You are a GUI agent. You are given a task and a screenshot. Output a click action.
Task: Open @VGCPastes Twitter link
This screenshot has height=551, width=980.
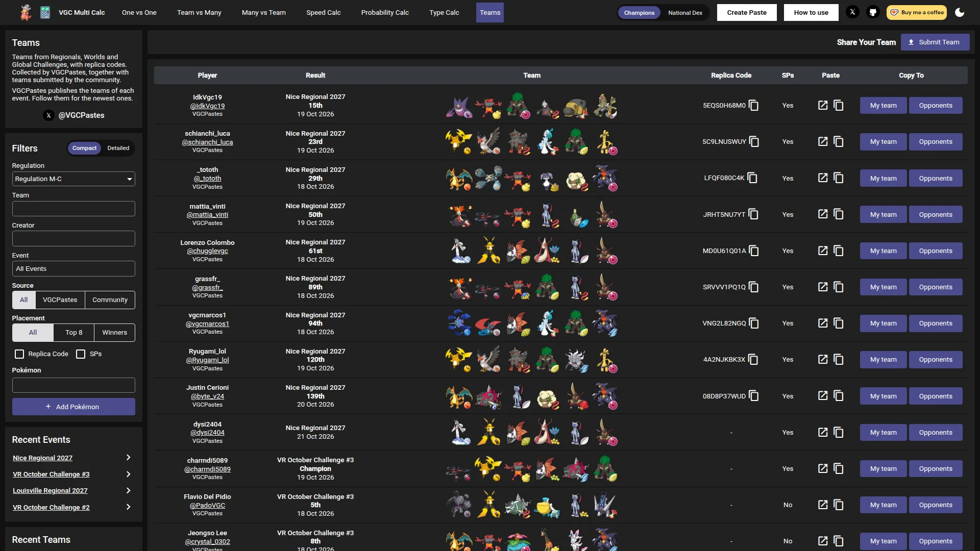click(x=73, y=115)
